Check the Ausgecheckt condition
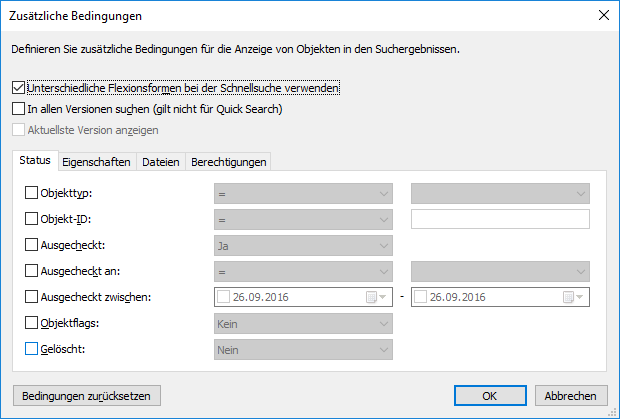Viewport: 620px width, 419px height. point(31,245)
